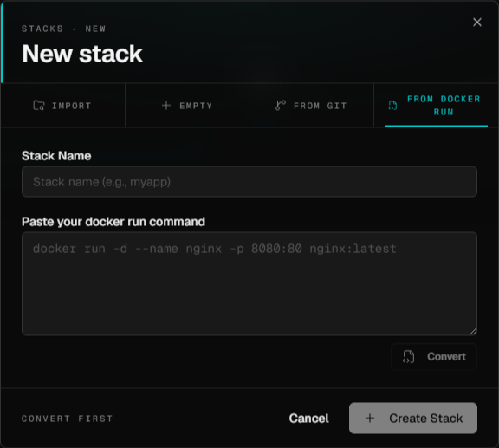
Task: Close the New stack dialog
Action: click(x=477, y=22)
